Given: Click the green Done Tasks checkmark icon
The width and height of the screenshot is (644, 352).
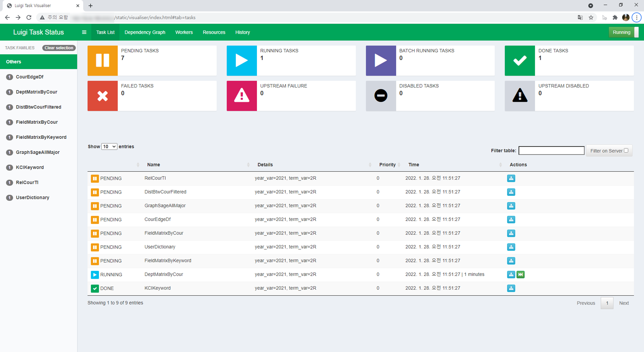Looking at the screenshot, I should point(520,60).
